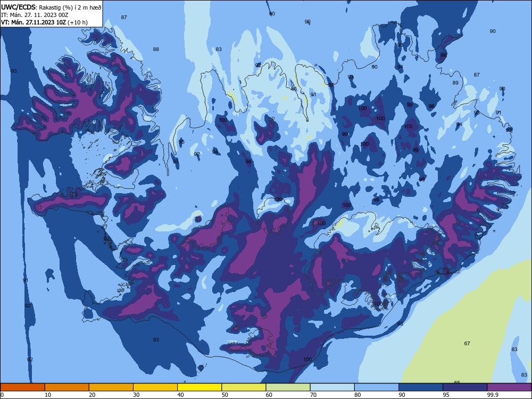The image size is (532, 399).
Task: Select the yellow-green 50–60 legend swatch
Action: tap(244, 387)
